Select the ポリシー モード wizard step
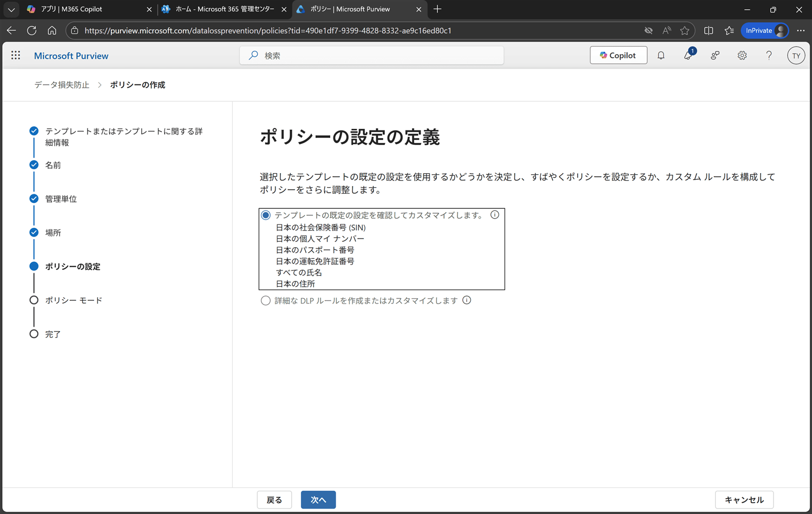The width and height of the screenshot is (812, 514). (74, 300)
